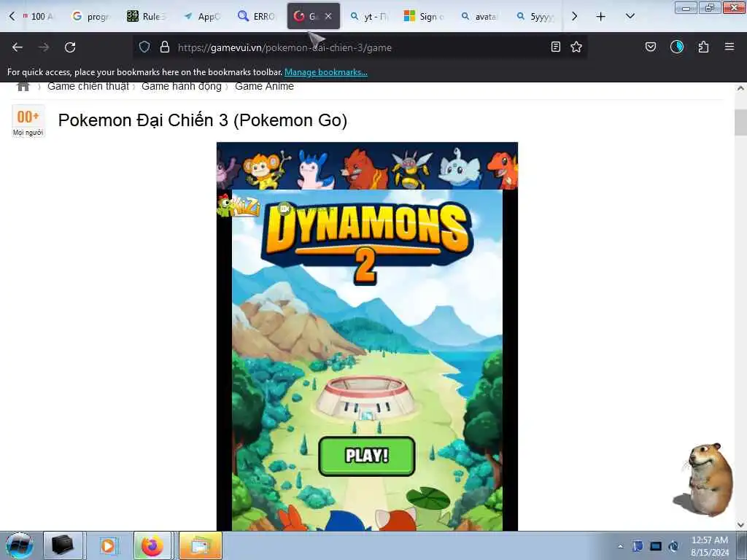
Task: Click the Kizi logo in the game
Action: pos(239,206)
